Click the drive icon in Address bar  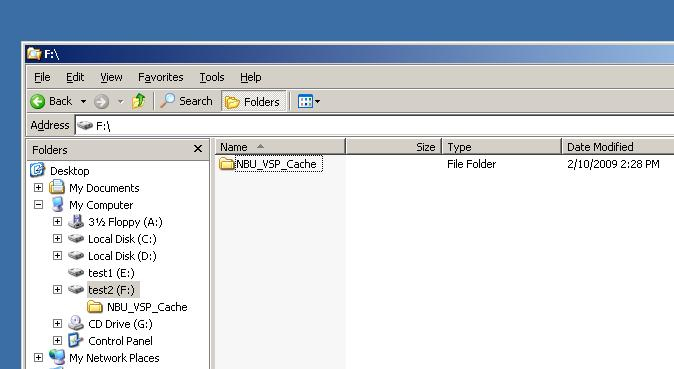tap(86, 126)
